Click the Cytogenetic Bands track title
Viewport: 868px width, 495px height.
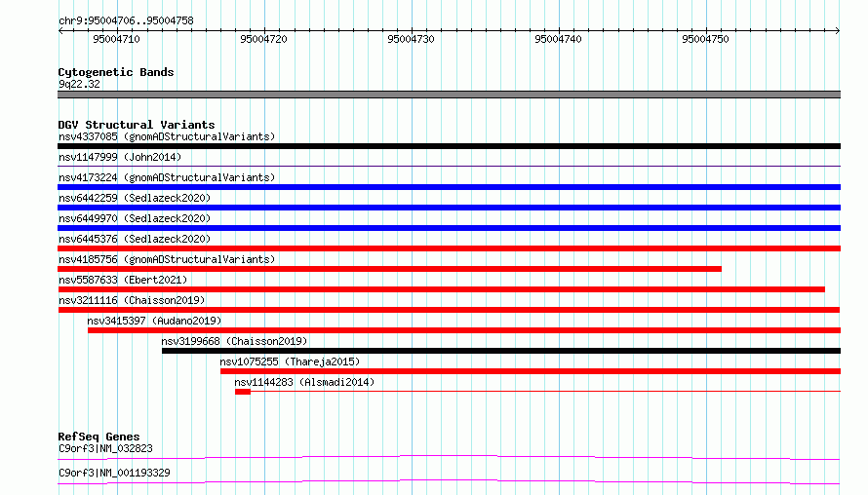click(116, 72)
